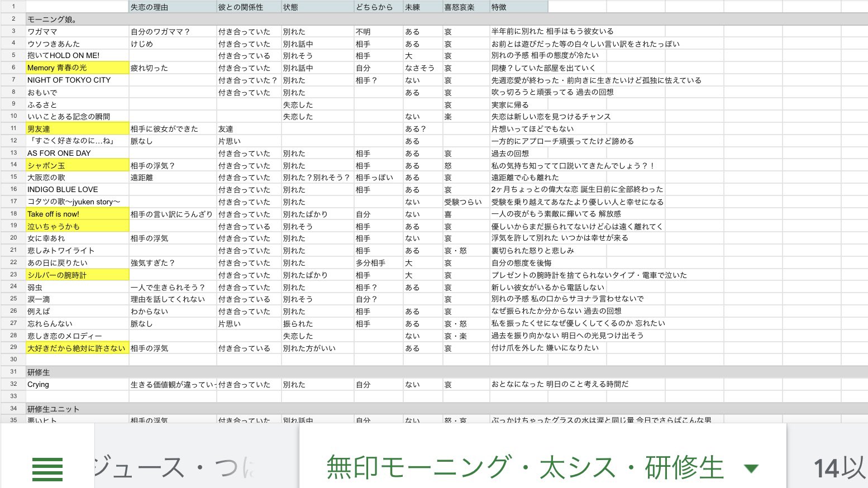Select the 研修生 section header row
Image resolution: width=868 pixels, height=488 pixels.
tap(447, 372)
